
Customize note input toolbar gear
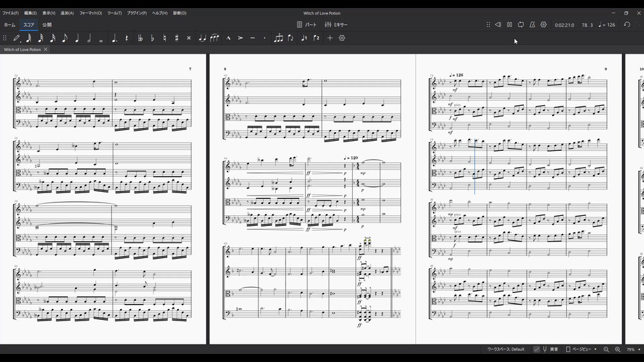(341, 38)
